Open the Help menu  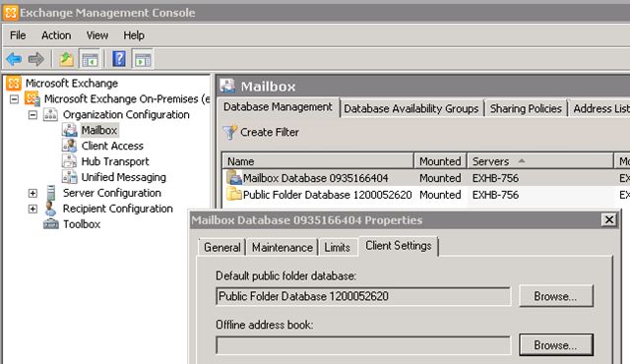(x=134, y=35)
